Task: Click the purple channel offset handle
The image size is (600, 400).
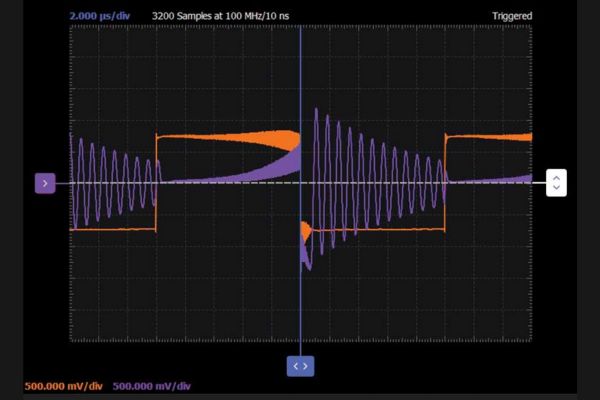Action: pos(44,183)
